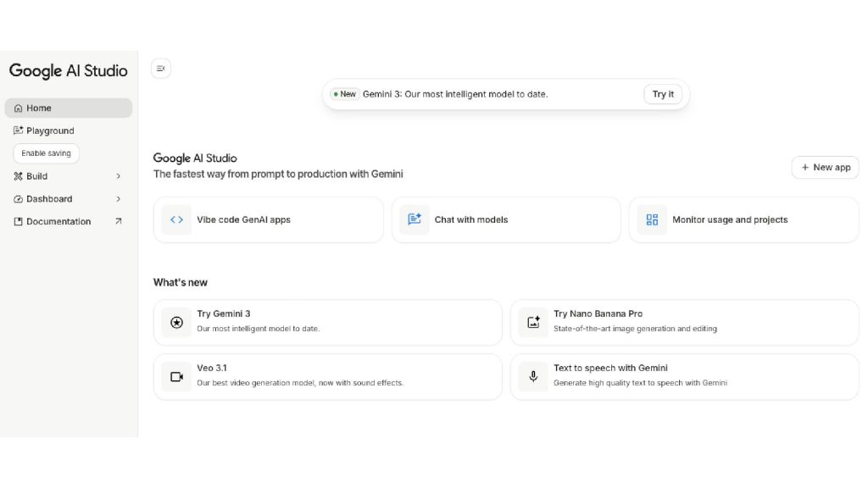Collapse the sidebar with the toggle icon
Image resolution: width=868 pixels, height=488 pixels.
[x=161, y=69]
